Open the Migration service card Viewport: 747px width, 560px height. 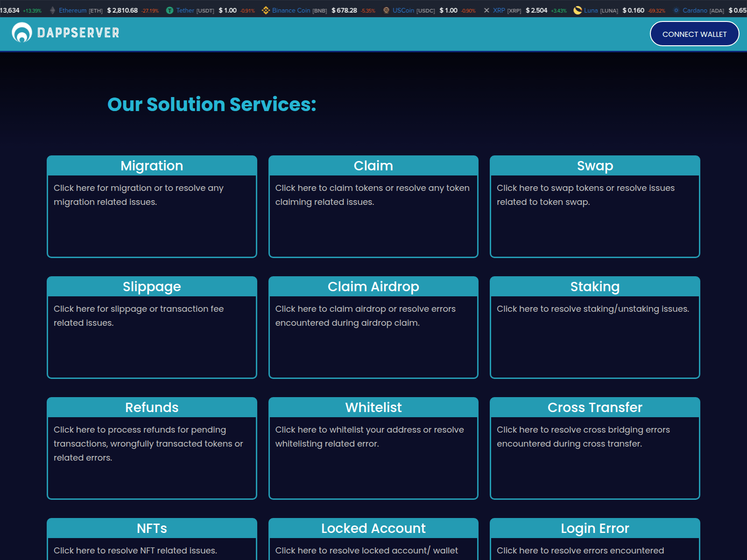tap(152, 206)
